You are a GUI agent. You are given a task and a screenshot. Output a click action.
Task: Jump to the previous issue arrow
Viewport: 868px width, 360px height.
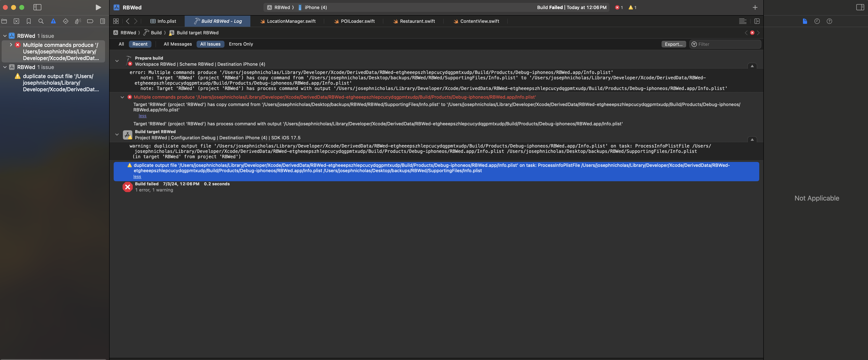coord(746,33)
